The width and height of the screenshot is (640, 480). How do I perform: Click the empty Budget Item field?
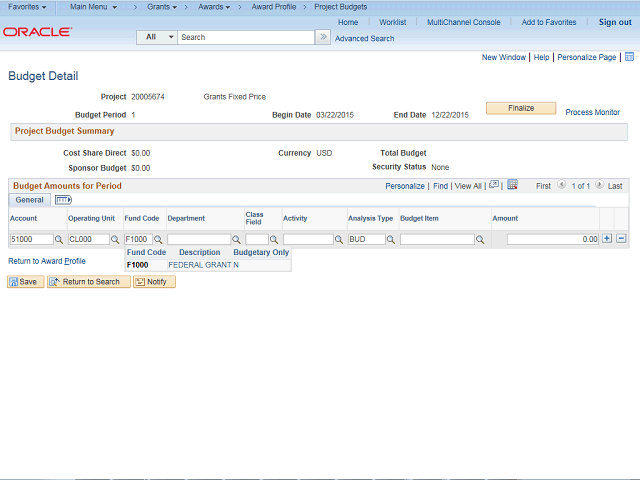[437, 239]
